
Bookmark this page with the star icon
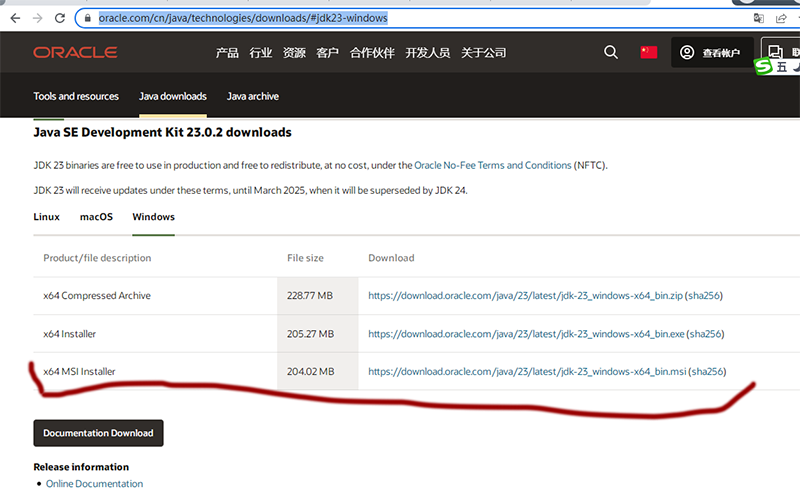(797, 18)
